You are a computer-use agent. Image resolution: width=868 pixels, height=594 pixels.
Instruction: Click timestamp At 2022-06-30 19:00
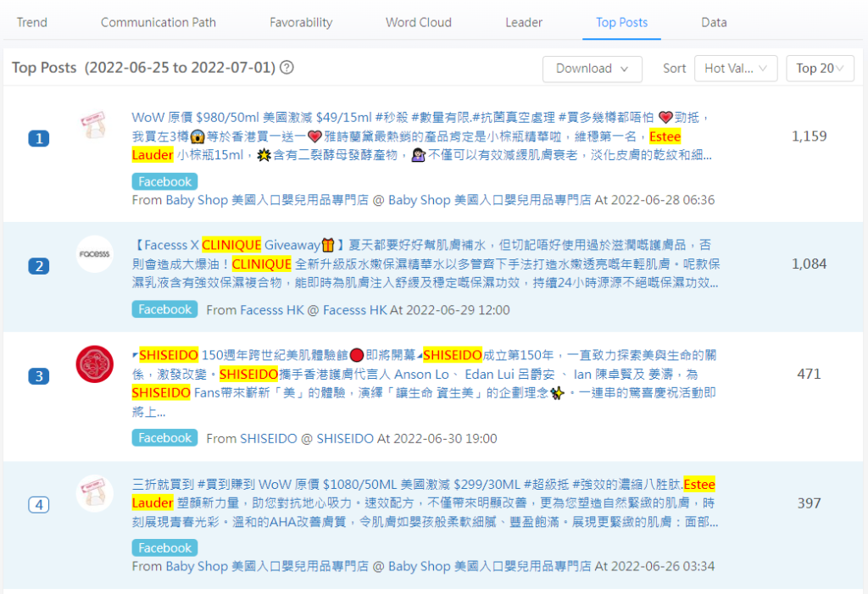(437, 438)
